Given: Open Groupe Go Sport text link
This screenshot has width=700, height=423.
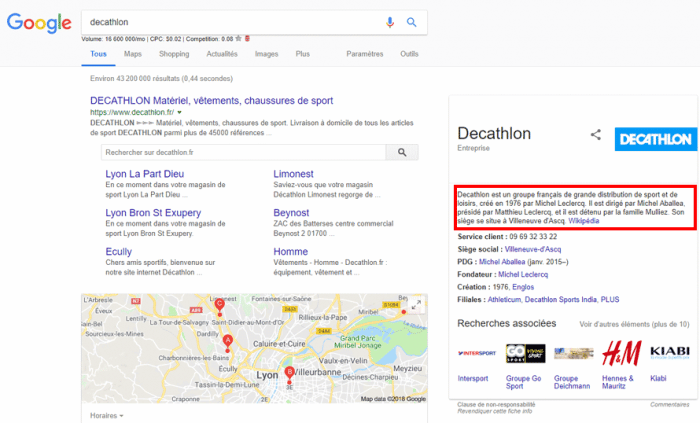Looking at the screenshot, I should point(523,382).
